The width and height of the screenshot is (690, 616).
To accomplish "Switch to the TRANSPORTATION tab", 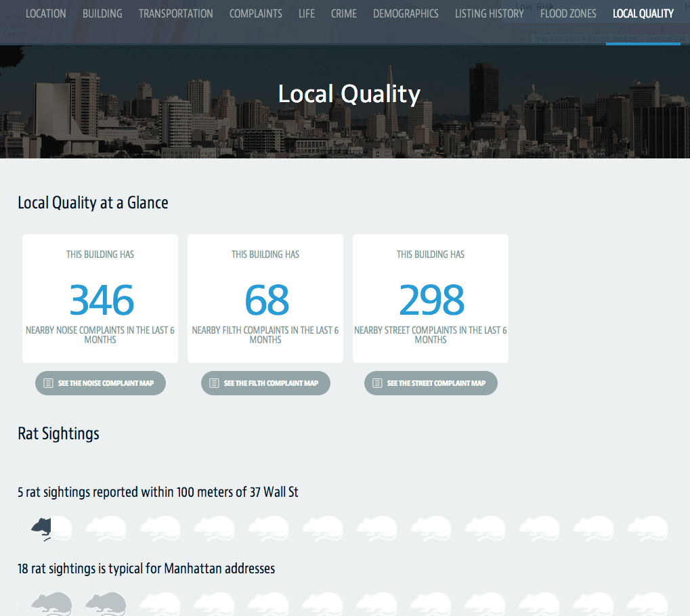I will (175, 13).
